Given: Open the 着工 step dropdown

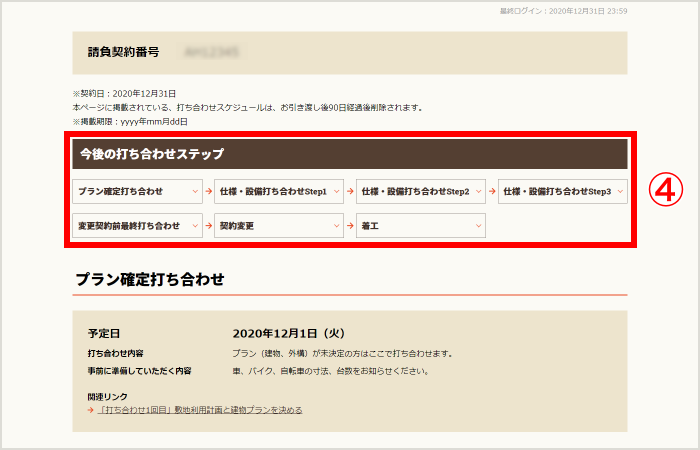Looking at the screenshot, I should 421,225.
